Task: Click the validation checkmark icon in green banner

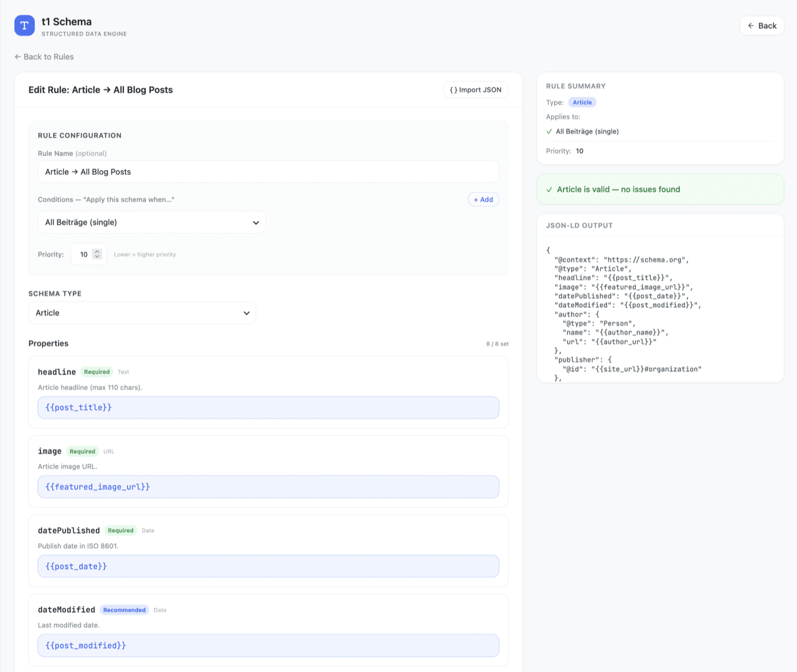Action: click(549, 190)
